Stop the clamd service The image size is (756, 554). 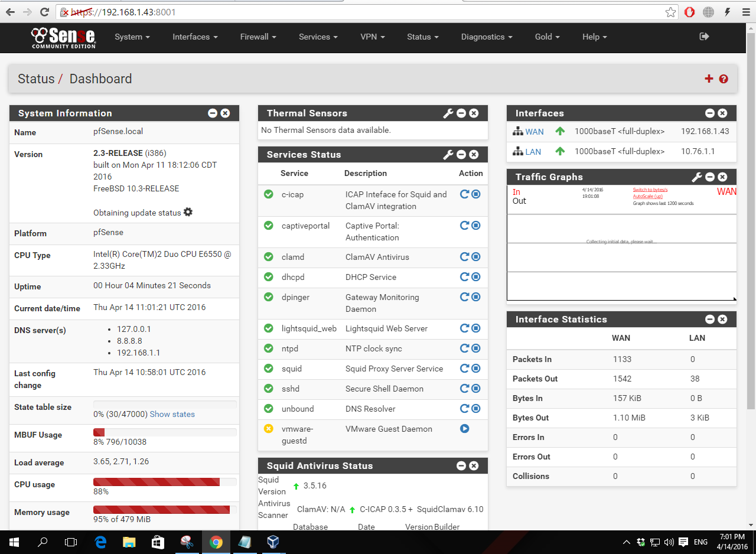[476, 256]
